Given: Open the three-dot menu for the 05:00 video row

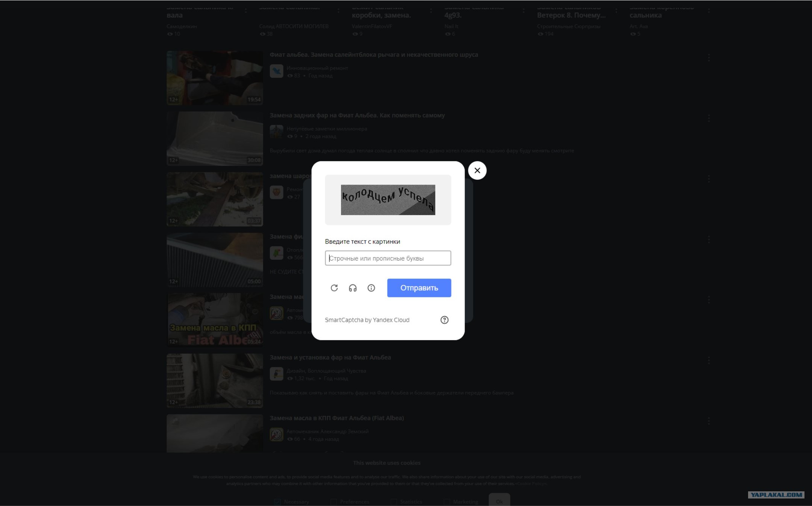Looking at the screenshot, I should (x=709, y=239).
